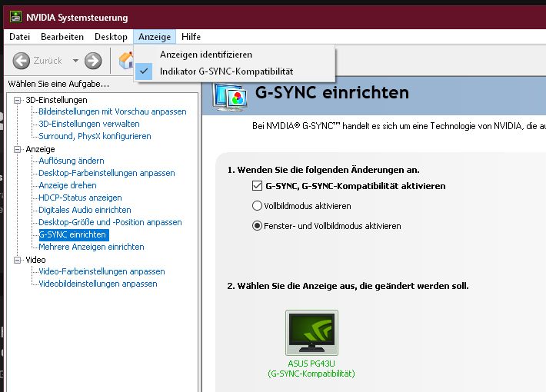This screenshot has height=392, width=546.
Task: Open Auflösung ändern
Action: (72, 161)
